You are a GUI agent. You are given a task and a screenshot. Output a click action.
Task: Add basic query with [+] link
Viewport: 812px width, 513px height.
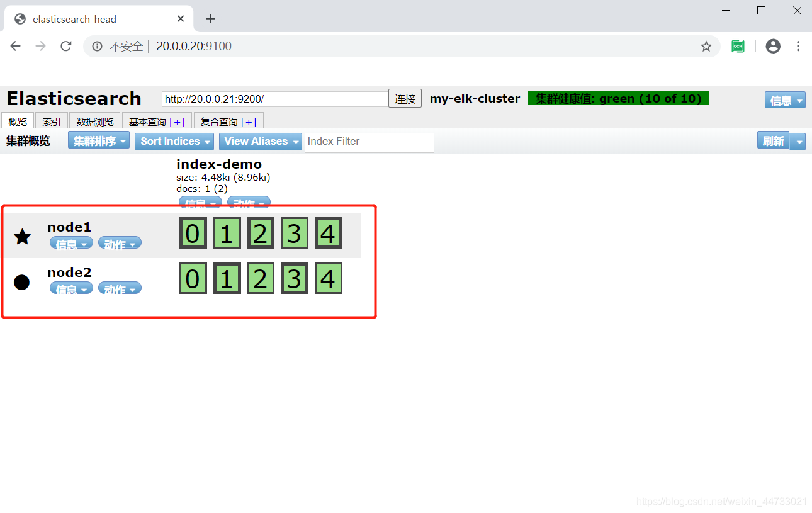pos(178,122)
